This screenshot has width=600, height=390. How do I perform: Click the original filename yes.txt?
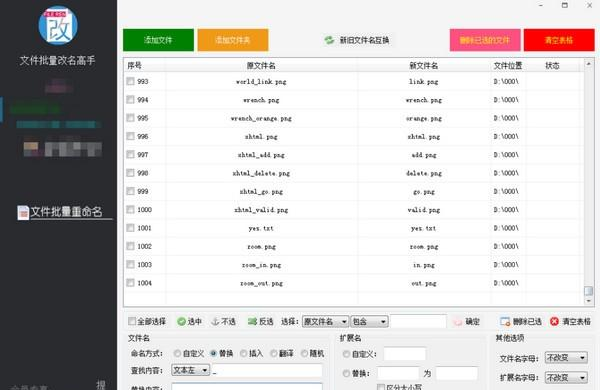click(x=261, y=228)
